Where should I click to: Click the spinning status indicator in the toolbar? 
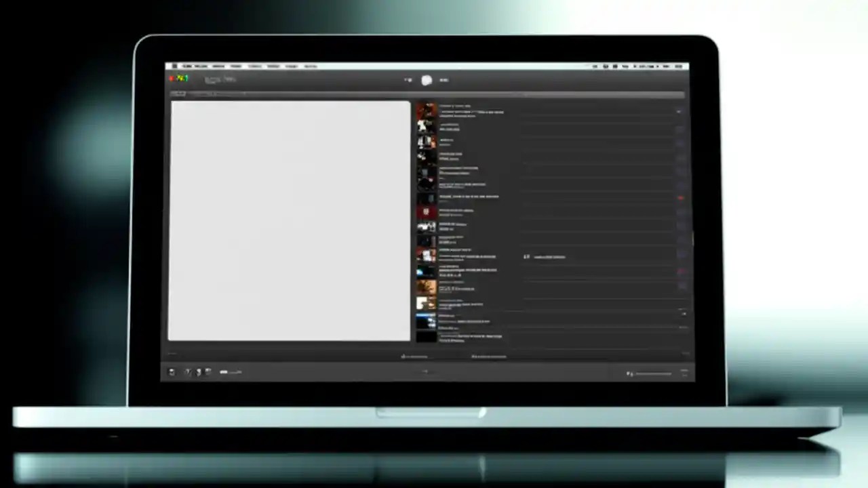click(x=427, y=80)
